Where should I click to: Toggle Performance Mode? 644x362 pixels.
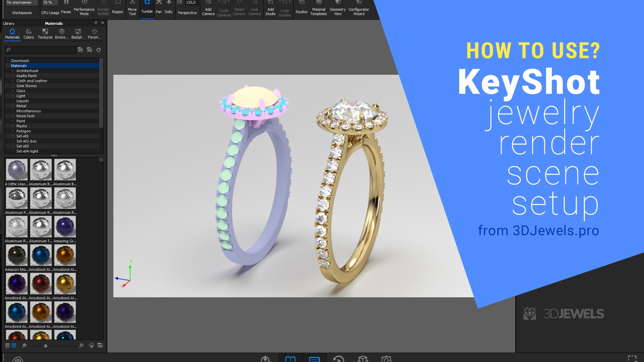coord(84,7)
